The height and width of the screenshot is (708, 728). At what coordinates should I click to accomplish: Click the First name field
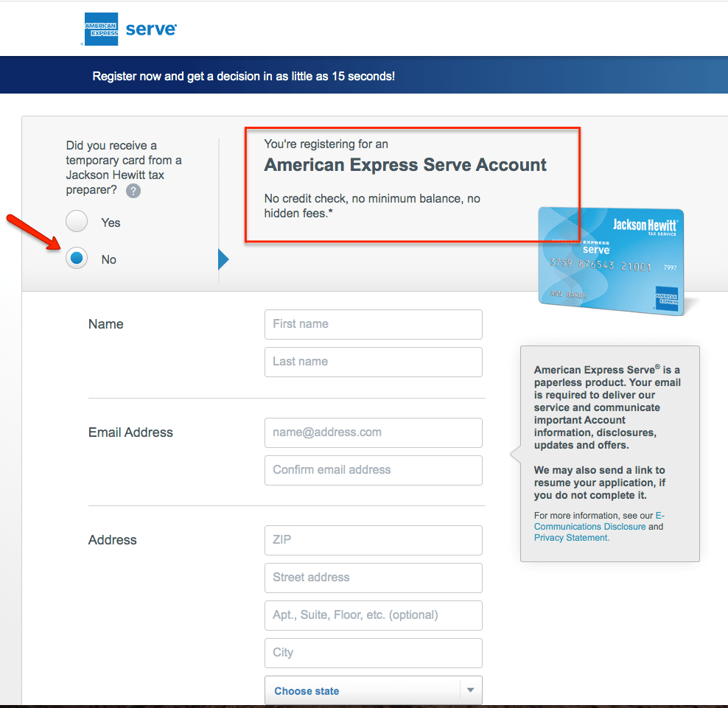374,324
